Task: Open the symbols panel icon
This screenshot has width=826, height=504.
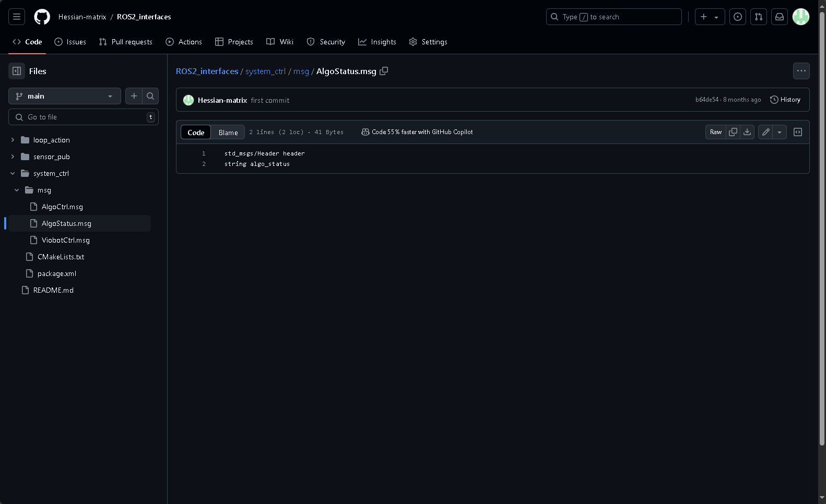Action: [x=798, y=132]
